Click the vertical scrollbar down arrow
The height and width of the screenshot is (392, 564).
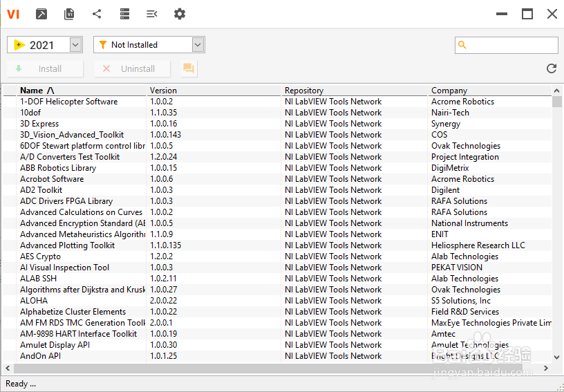(x=557, y=357)
